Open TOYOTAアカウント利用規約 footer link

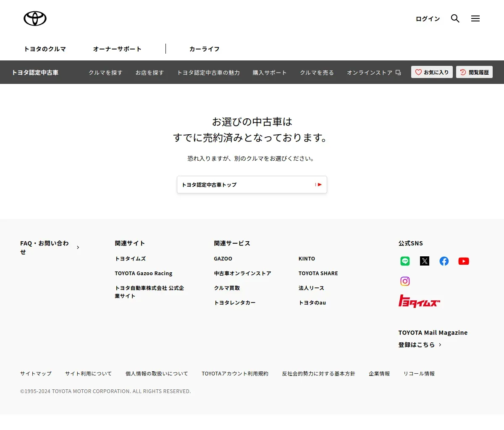[x=235, y=374]
